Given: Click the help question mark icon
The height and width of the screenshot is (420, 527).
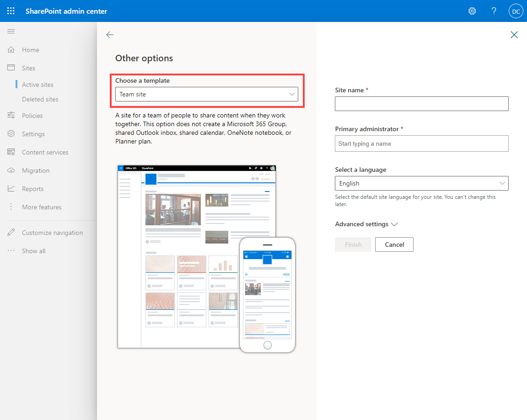Looking at the screenshot, I should point(494,11).
